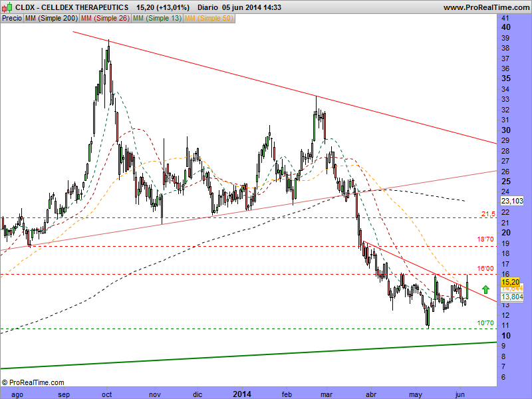Click the jun month label on time axis
532x399 pixels.
point(460,394)
